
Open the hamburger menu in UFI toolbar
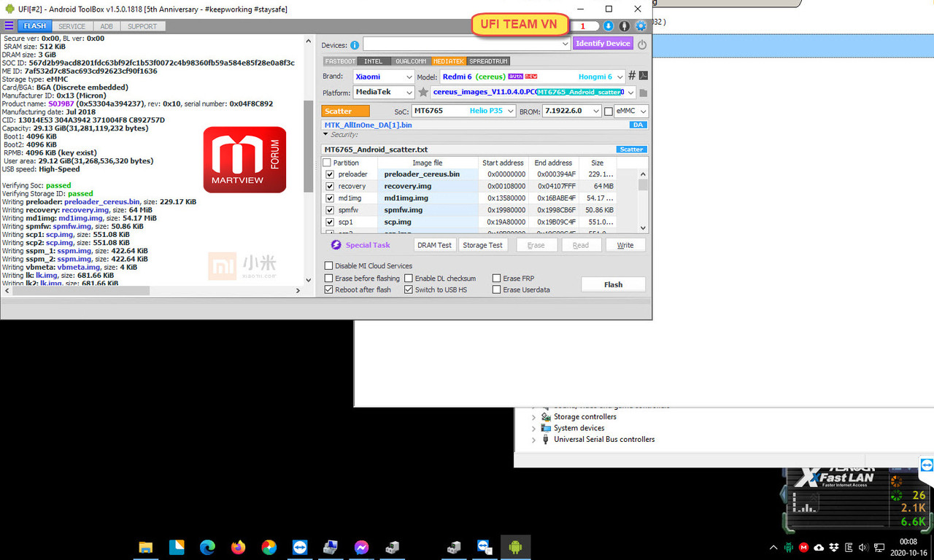pos(9,26)
